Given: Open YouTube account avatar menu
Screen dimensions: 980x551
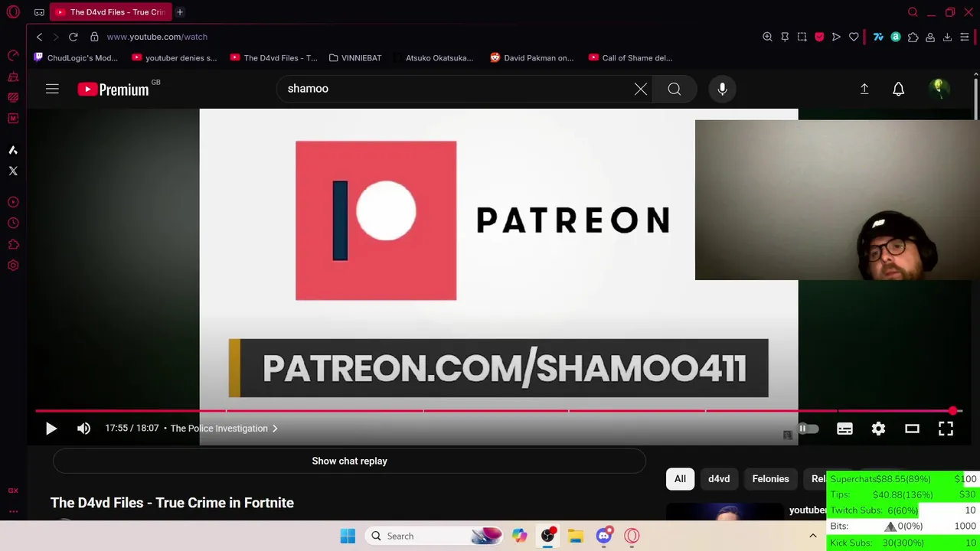Looking at the screenshot, I should point(939,90).
